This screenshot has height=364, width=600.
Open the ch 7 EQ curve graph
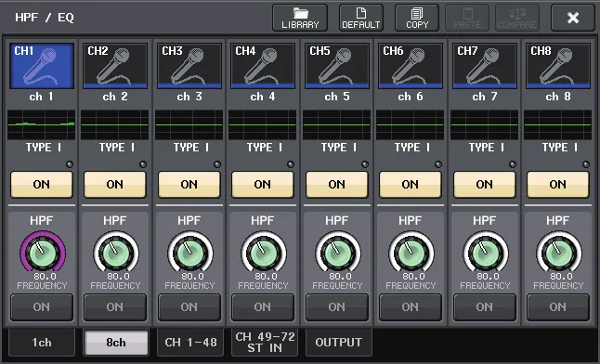coord(485,124)
